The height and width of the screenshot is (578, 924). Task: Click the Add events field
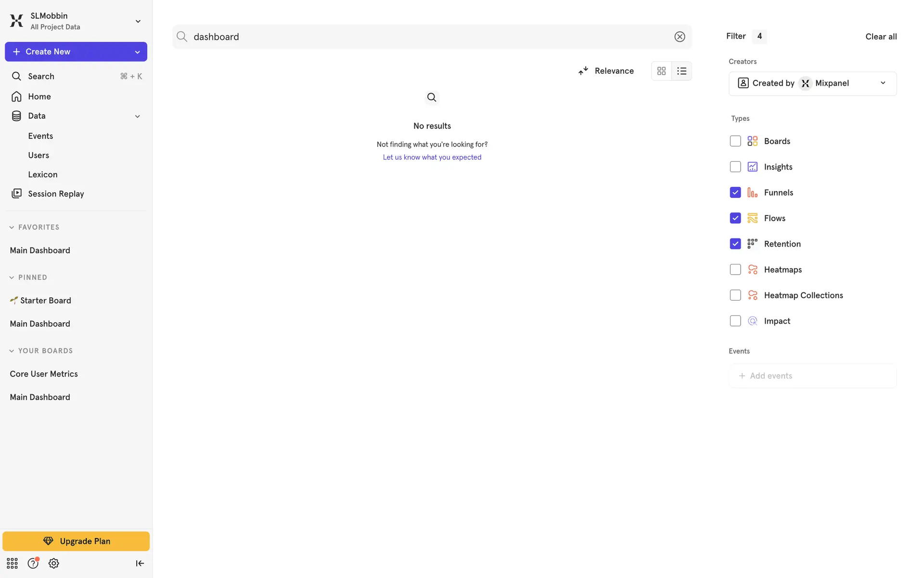click(x=812, y=376)
